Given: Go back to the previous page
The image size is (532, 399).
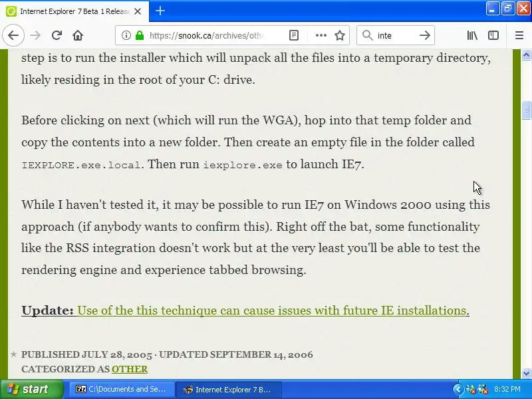Looking at the screenshot, I should pyautogui.click(x=13, y=35).
